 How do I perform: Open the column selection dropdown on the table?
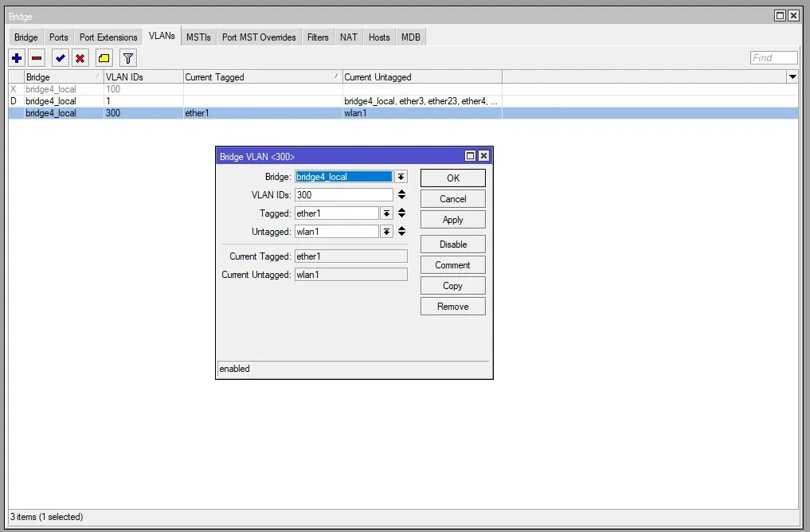[792, 76]
